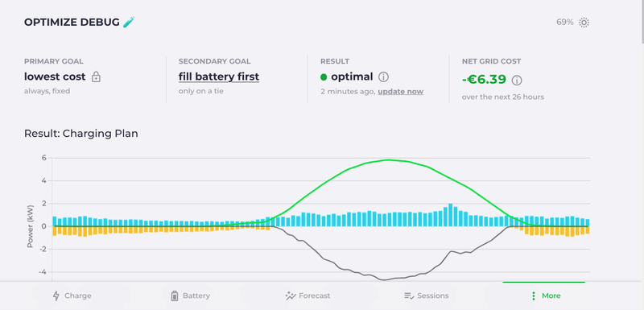This screenshot has height=310, width=644.
Task: Open the fill battery first goal selector
Action: (x=218, y=76)
